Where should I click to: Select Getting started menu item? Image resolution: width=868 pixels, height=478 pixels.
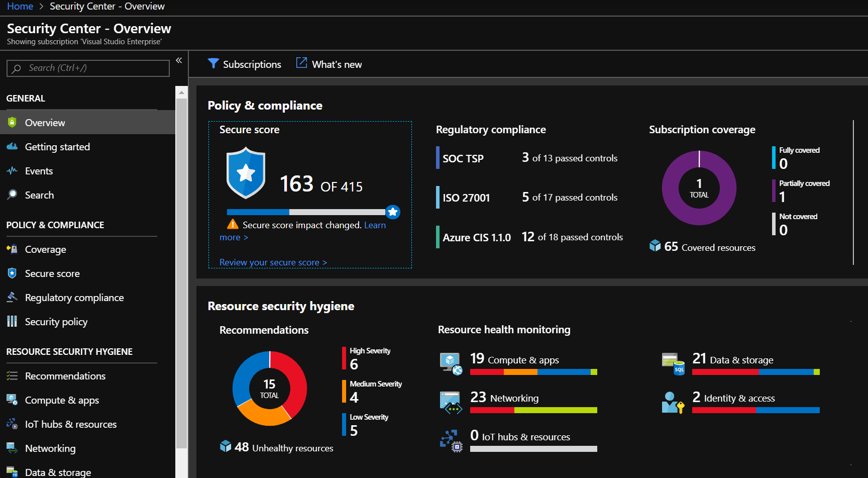pyautogui.click(x=57, y=147)
